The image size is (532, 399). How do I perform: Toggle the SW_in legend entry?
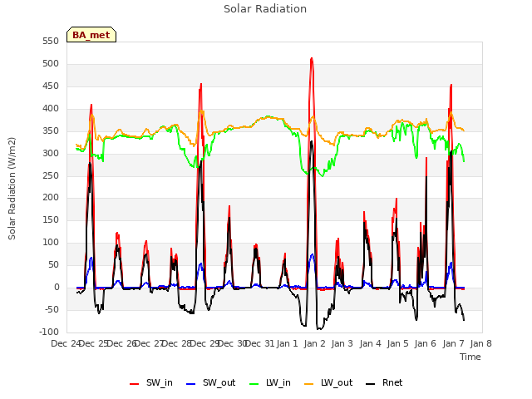pyautogui.click(x=151, y=382)
